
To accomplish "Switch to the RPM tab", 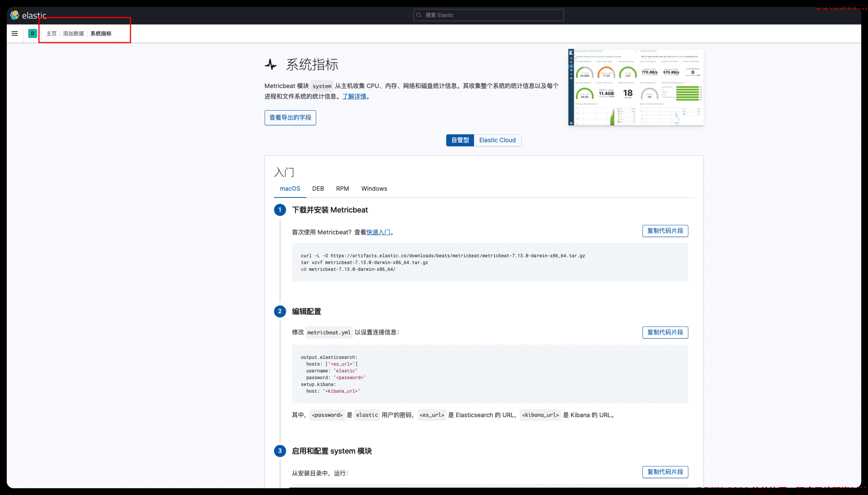I will tap(342, 189).
